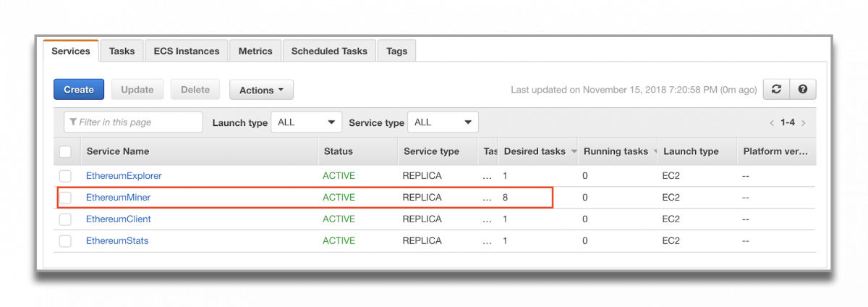Go to previous page arrow

click(x=772, y=123)
